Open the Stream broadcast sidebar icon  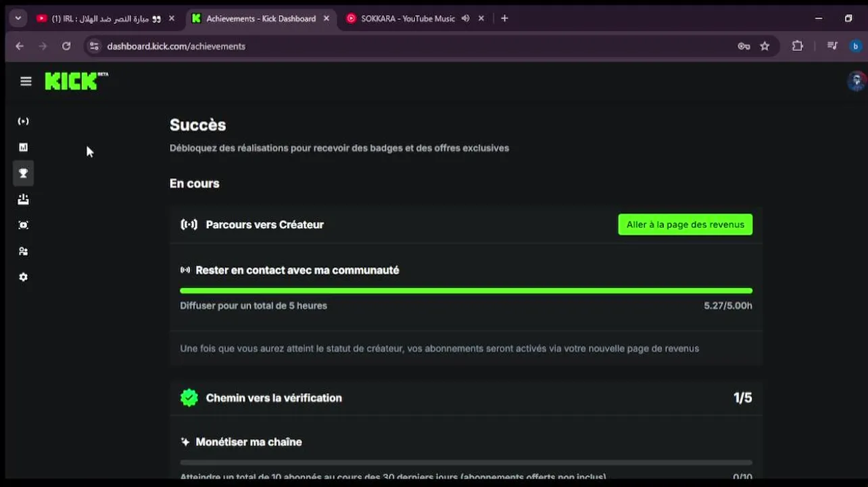[x=23, y=122]
